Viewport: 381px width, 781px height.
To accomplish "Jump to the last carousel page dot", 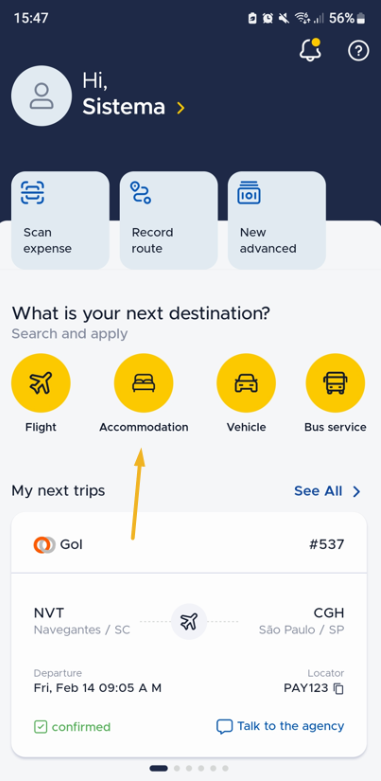I will [x=225, y=769].
